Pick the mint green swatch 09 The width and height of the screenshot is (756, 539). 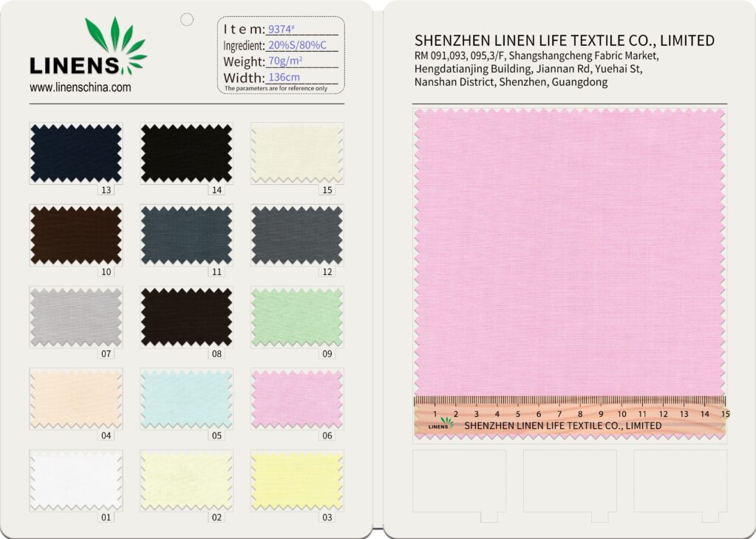[x=297, y=317]
